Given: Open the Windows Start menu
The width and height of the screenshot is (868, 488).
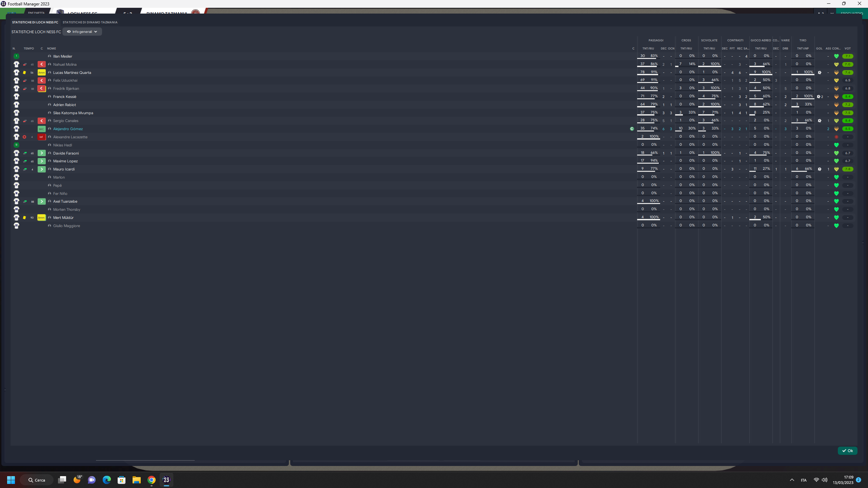Looking at the screenshot, I should pos(11,480).
